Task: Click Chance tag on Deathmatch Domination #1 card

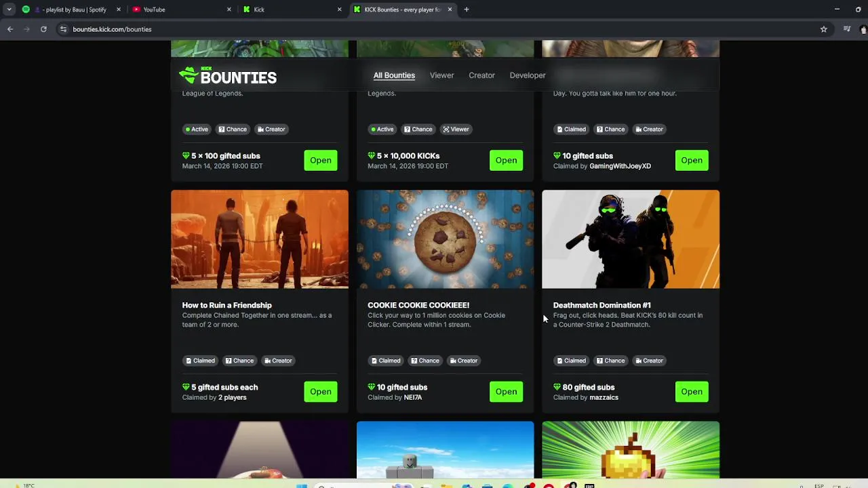Action: point(610,361)
